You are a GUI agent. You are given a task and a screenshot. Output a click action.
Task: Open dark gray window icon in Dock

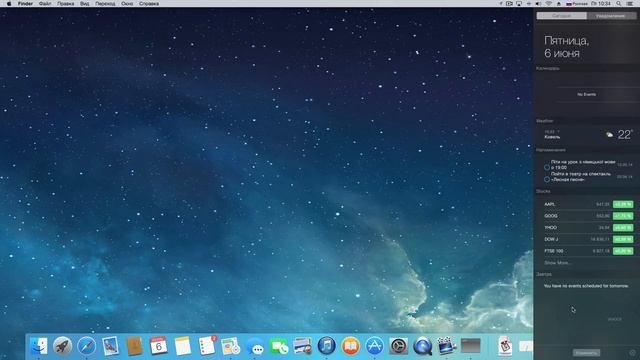[x=471, y=346]
